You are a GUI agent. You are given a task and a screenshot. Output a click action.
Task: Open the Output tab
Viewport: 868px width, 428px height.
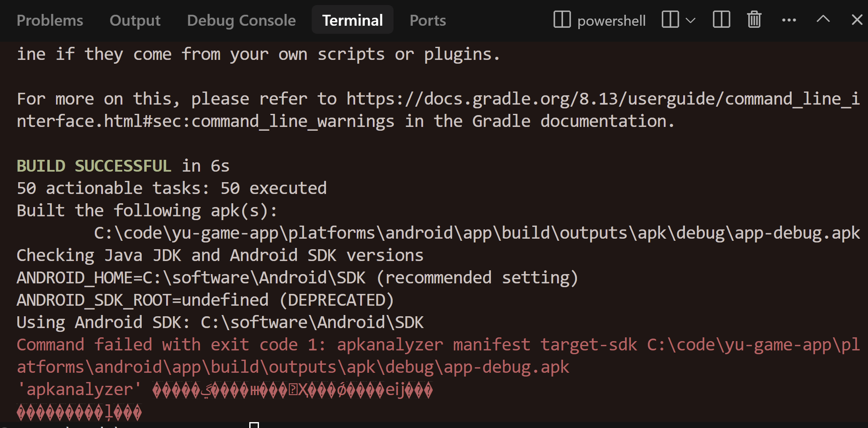[135, 20]
